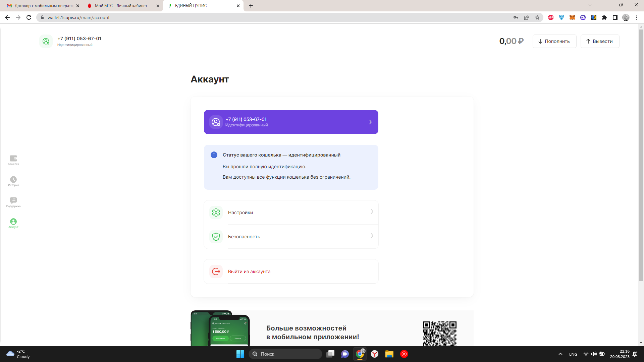The height and width of the screenshot is (362, 644).
Task: Click the Настройки gear icon
Action: pyautogui.click(x=216, y=213)
